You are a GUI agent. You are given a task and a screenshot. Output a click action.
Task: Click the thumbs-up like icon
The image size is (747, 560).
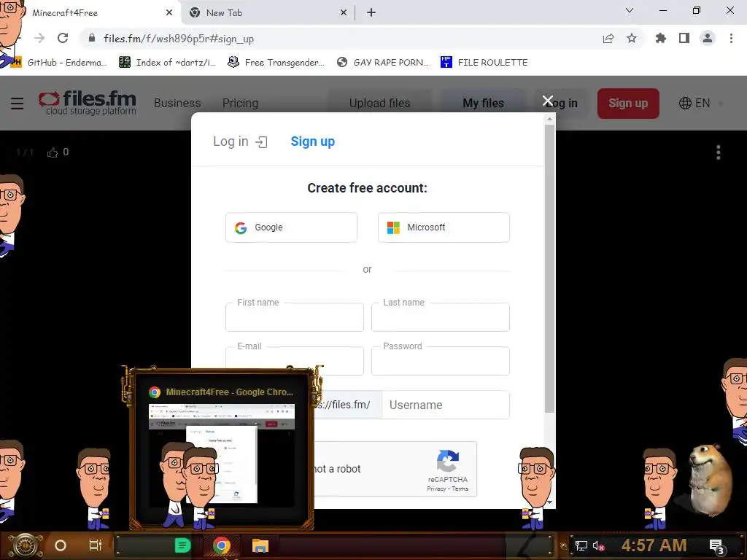53,152
